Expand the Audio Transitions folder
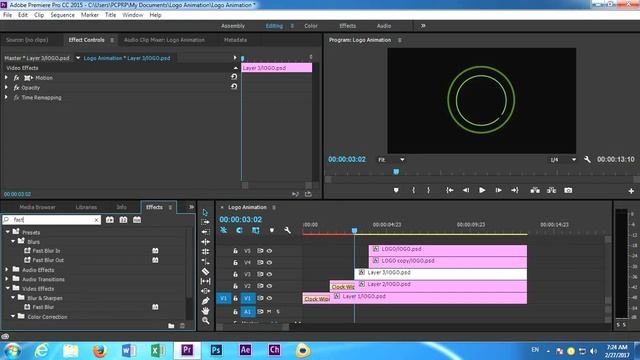The width and height of the screenshot is (640, 360). 7,279
